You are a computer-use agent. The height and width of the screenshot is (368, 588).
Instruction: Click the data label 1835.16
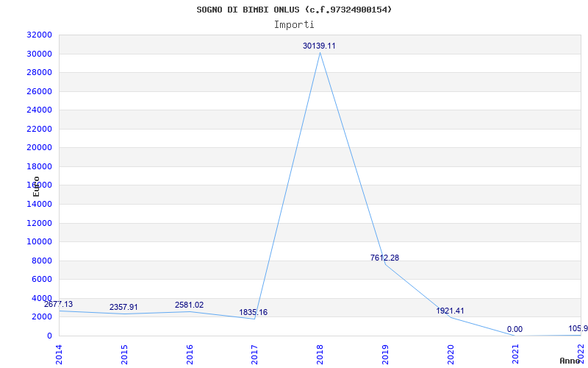coord(254,312)
